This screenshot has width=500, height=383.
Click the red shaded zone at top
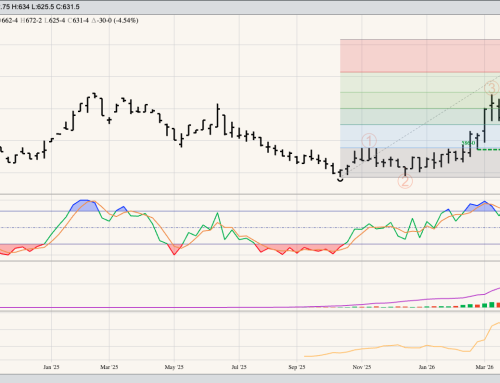click(420, 56)
